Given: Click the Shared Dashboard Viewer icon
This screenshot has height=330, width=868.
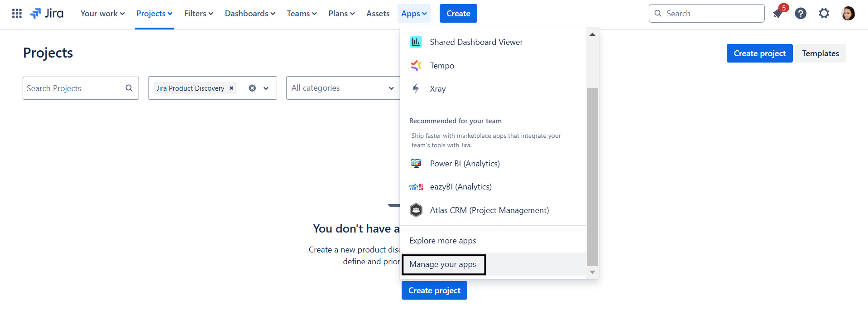Looking at the screenshot, I should [416, 42].
